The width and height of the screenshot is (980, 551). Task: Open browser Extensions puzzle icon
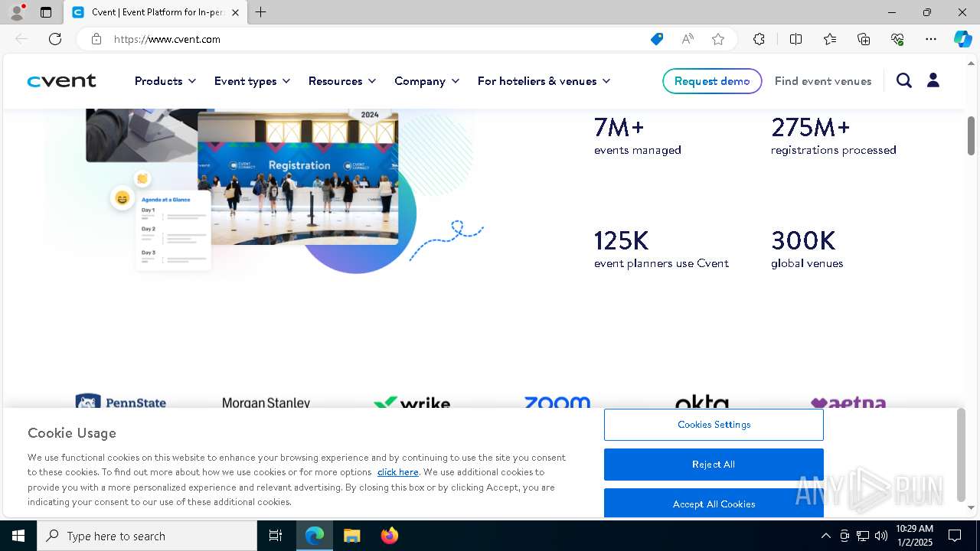[x=759, y=39]
